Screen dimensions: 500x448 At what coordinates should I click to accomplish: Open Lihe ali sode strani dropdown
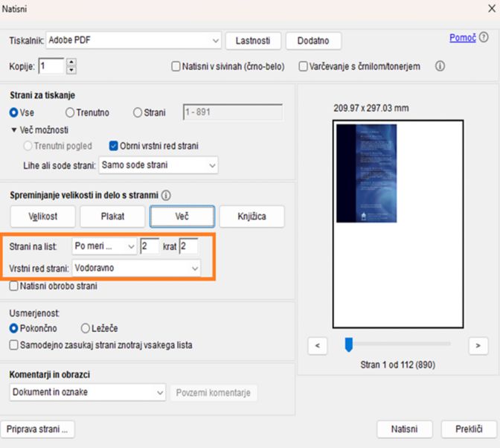point(158,165)
